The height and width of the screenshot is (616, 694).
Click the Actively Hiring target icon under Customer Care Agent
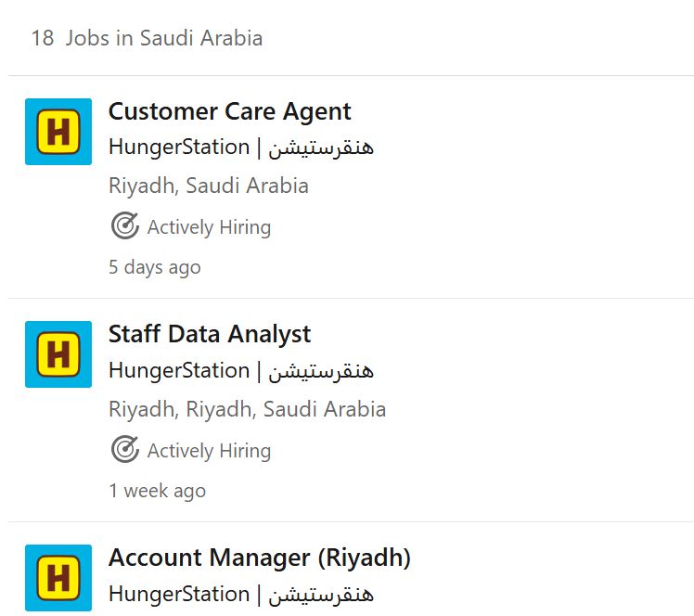tap(125, 225)
